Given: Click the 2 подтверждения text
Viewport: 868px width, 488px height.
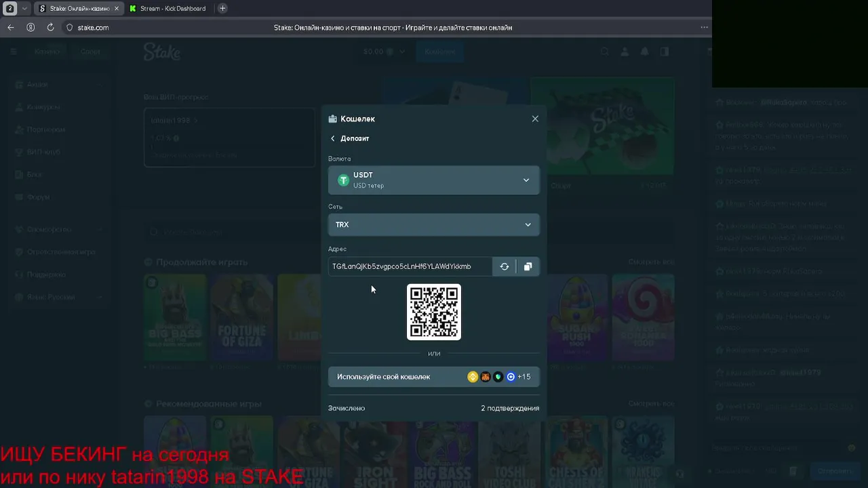Looking at the screenshot, I should [510, 408].
